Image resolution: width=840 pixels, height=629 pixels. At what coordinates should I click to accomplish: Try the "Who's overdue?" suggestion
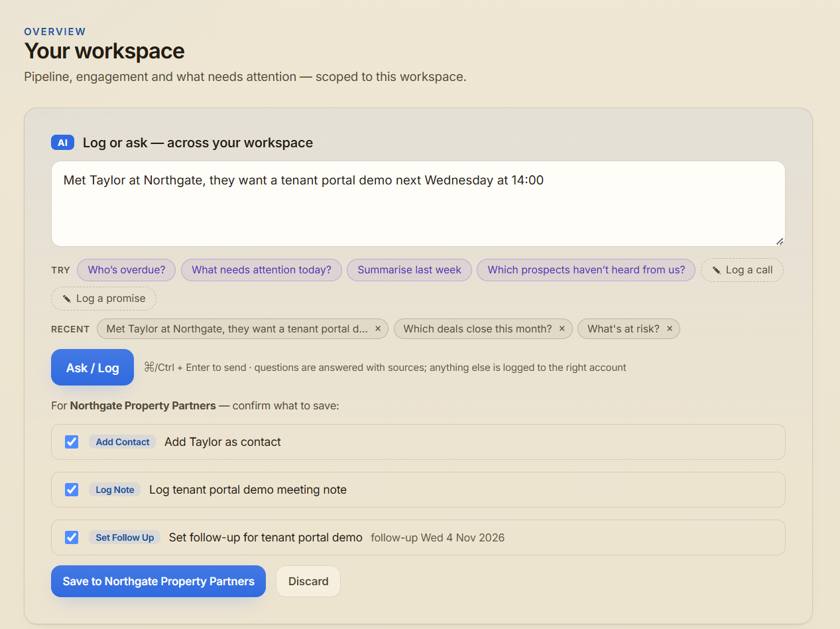[x=126, y=270]
